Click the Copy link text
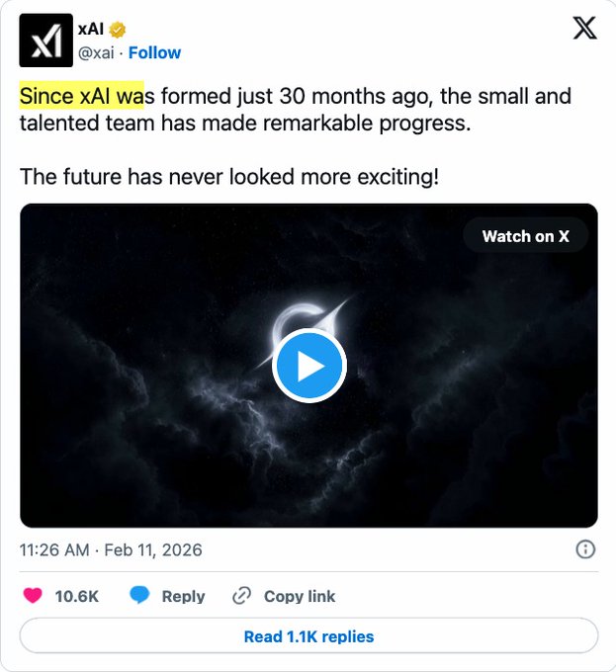616x672 pixels. (299, 596)
